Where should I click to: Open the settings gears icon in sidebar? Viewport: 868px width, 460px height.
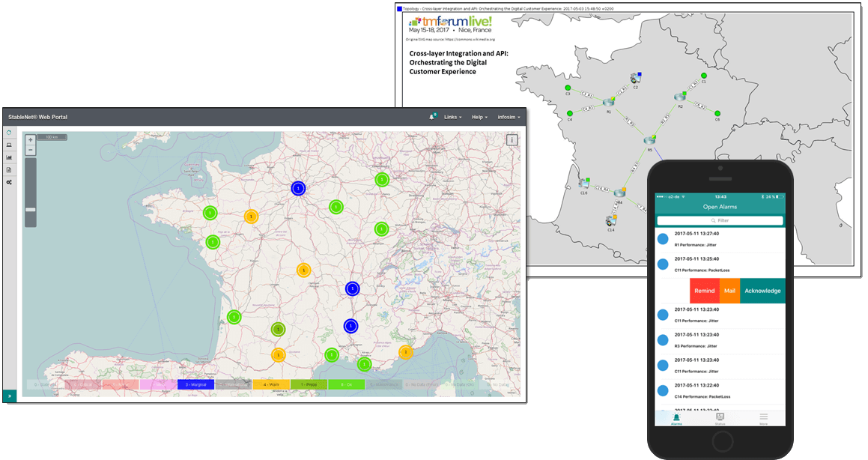(x=9, y=182)
